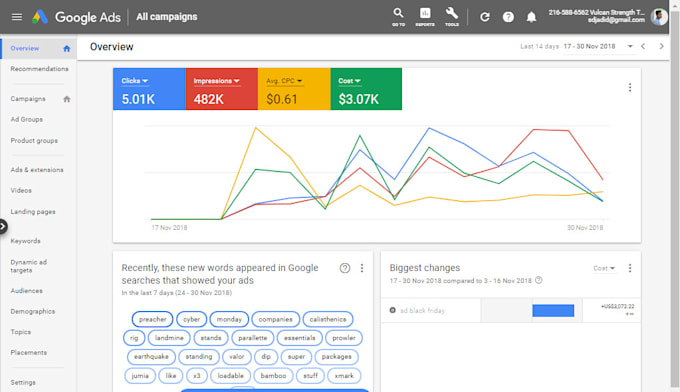This screenshot has height=392, width=680.
Task: Expand the collapsed side panel arrow
Action: 3,226
